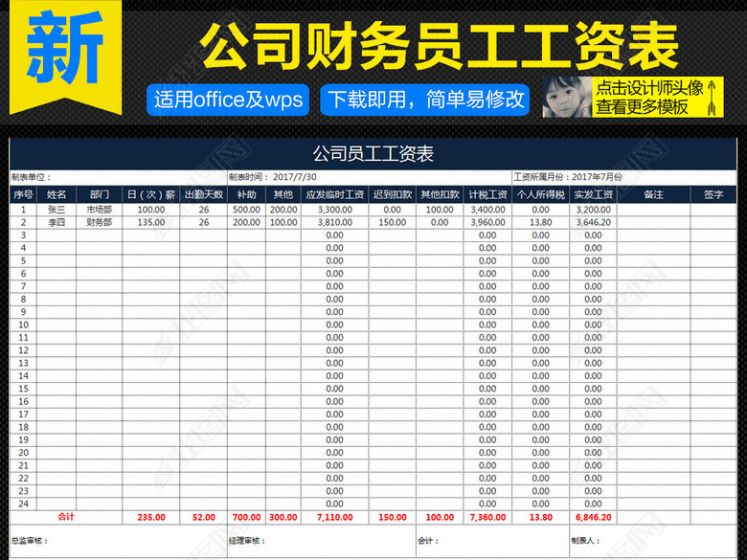Select the '签字' column header
This screenshot has height=560, width=747.
(713, 194)
